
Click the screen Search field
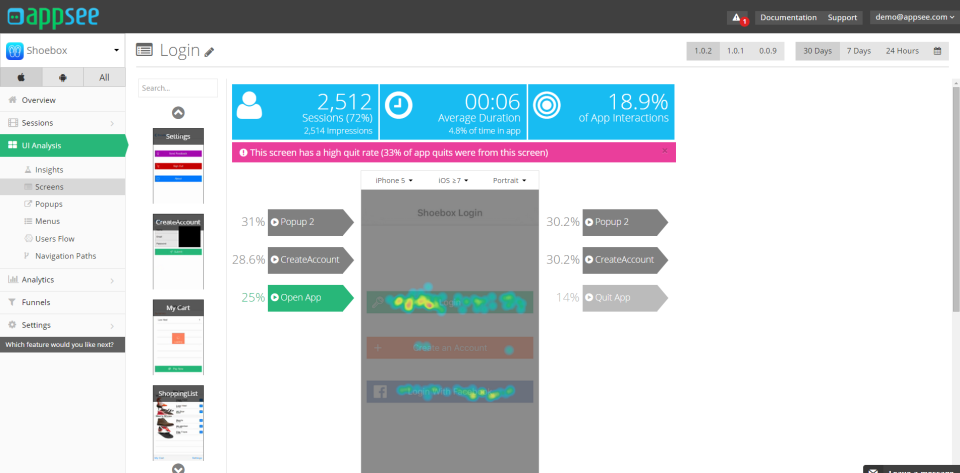178,88
